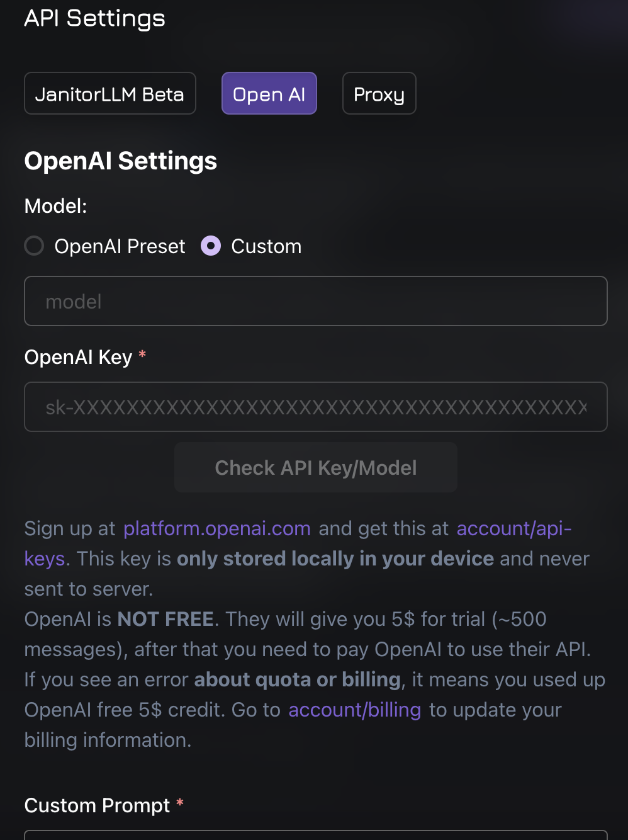The image size is (628, 840).
Task: Click the Model: label text
Action: (x=55, y=206)
